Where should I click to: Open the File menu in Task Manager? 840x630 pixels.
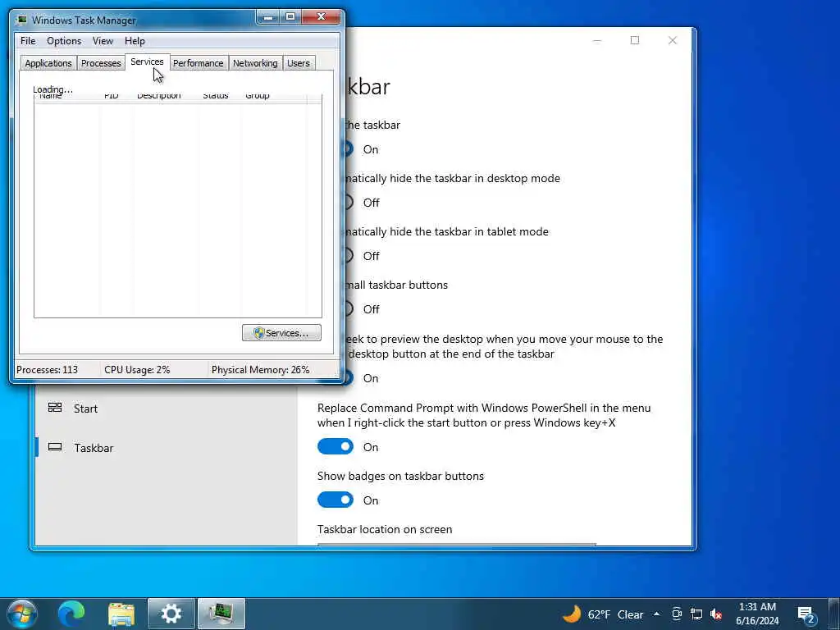[28, 41]
